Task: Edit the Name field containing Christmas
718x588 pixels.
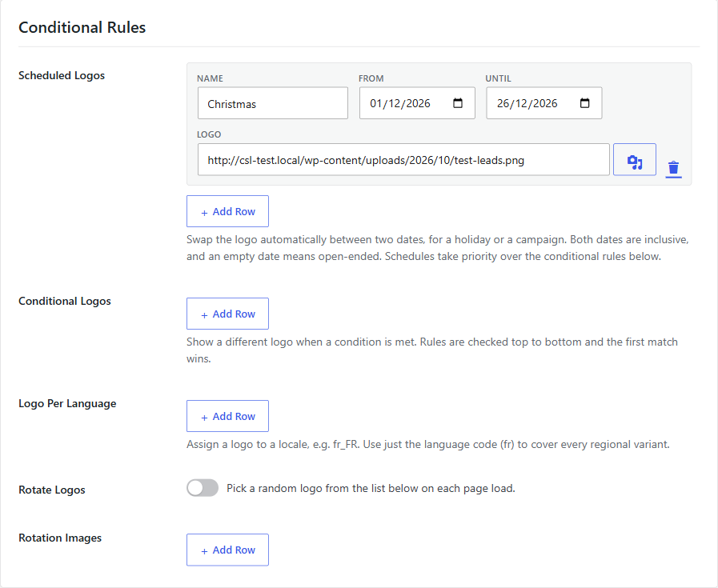Action: tap(273, 103)
